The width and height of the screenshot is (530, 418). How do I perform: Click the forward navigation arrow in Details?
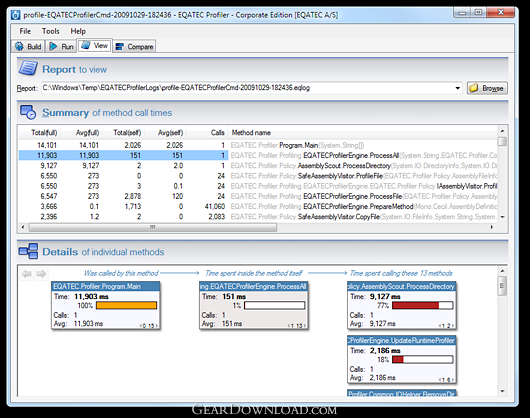pos(41,274)
